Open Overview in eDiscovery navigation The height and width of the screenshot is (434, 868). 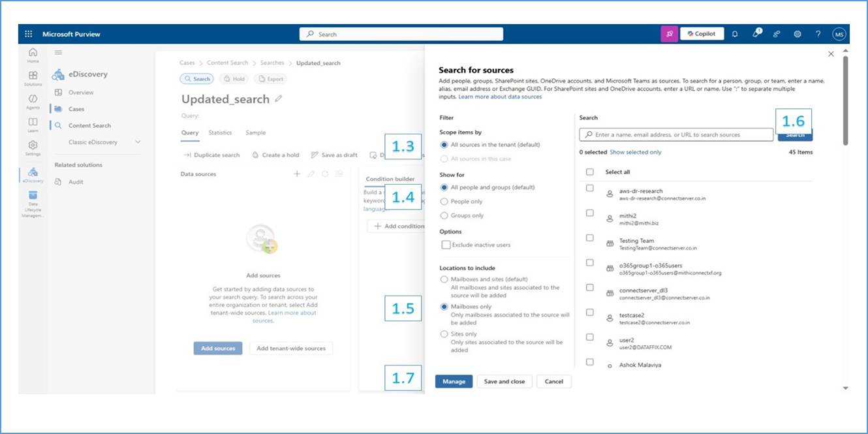coord(81,93)
